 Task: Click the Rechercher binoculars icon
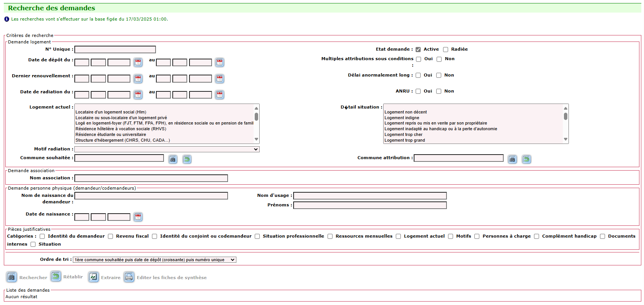11,277
